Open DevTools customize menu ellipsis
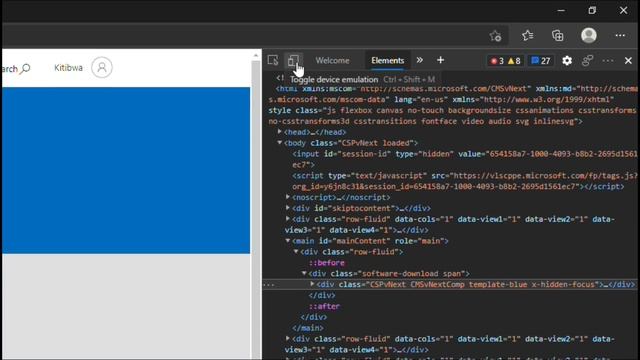 [608, 61]
